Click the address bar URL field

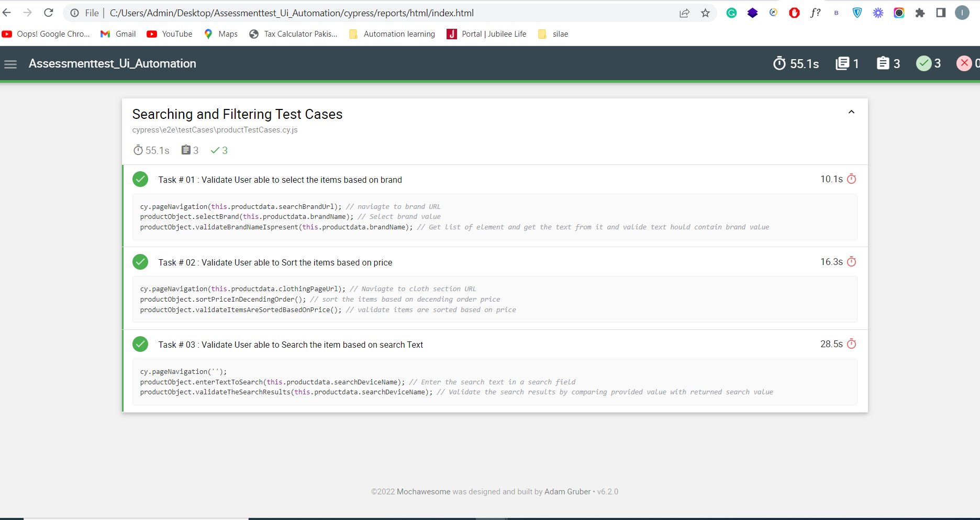click(390, 13)
